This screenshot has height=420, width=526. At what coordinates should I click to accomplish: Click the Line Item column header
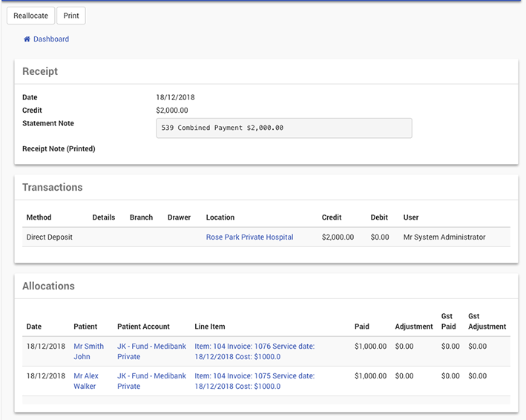click(209, 327)
